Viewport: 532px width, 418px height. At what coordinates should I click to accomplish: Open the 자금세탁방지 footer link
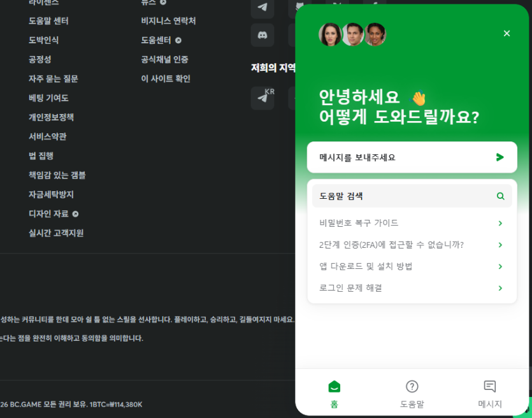[x=51, y=195]
